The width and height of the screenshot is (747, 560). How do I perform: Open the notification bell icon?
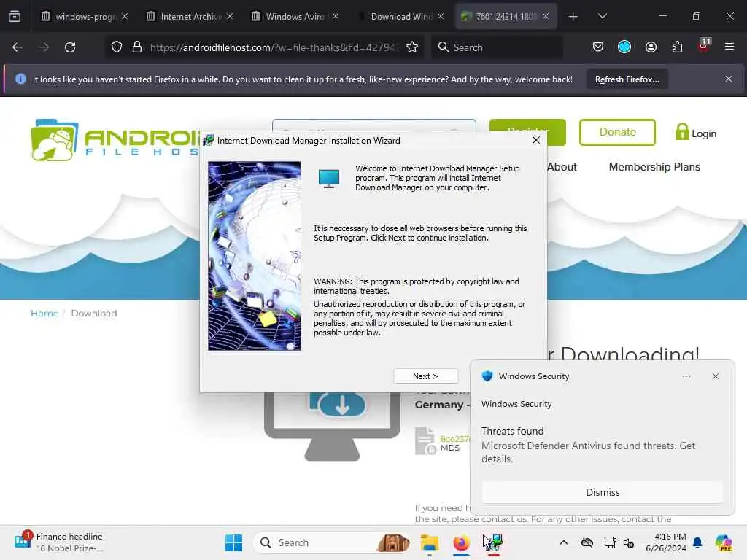coord(697,542)
